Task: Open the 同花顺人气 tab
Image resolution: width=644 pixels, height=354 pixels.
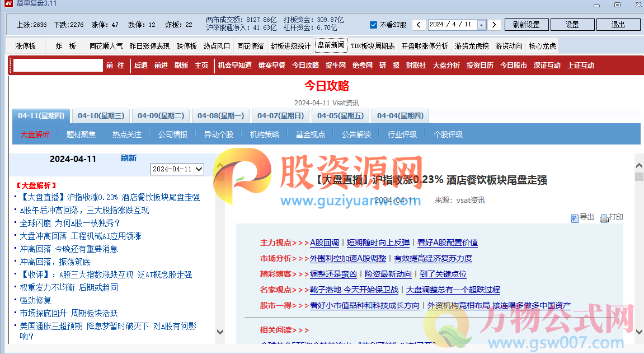Action: tap(106, 46)
